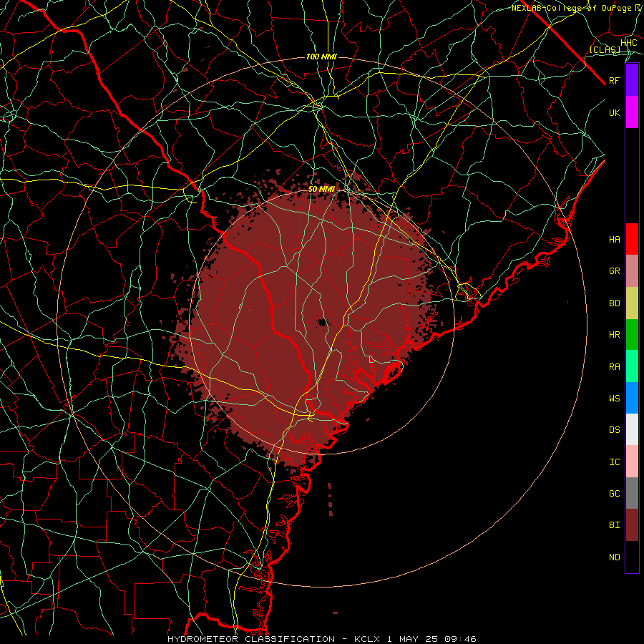Click the IC legend label
The image size is (644, 644).
[614, 462]
